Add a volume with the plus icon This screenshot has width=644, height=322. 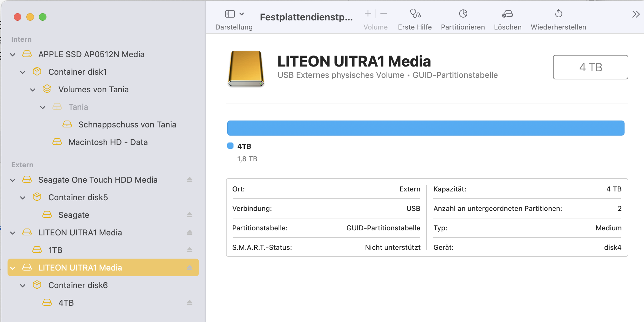coord(368,13)
